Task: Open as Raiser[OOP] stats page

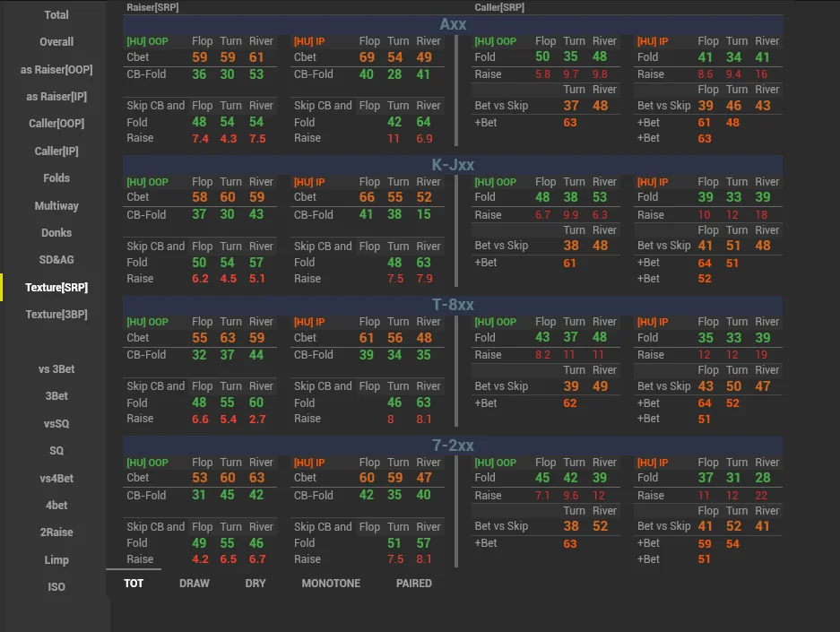Action: coord(56,70)
